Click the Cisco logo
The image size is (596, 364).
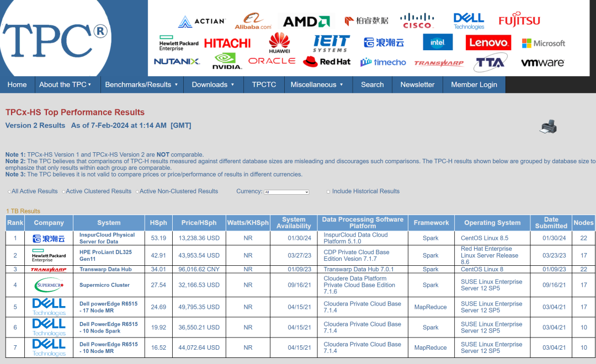[x=417, y=22]
